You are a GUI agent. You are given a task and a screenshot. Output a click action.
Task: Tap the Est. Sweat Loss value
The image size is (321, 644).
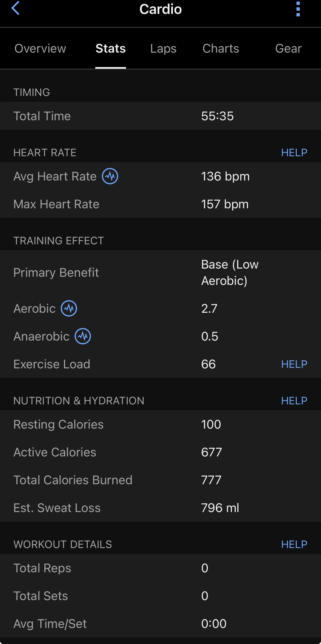pyautogui.click(x=220, y=508)
